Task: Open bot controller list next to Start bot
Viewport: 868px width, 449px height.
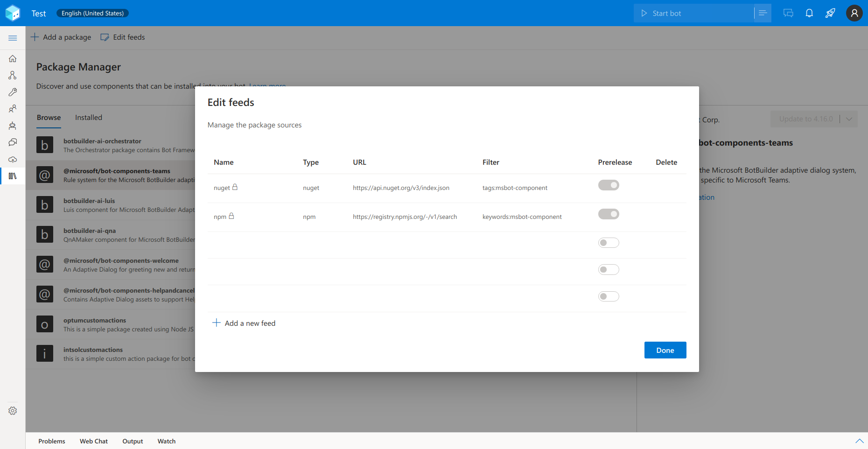Action: point(763,13)
